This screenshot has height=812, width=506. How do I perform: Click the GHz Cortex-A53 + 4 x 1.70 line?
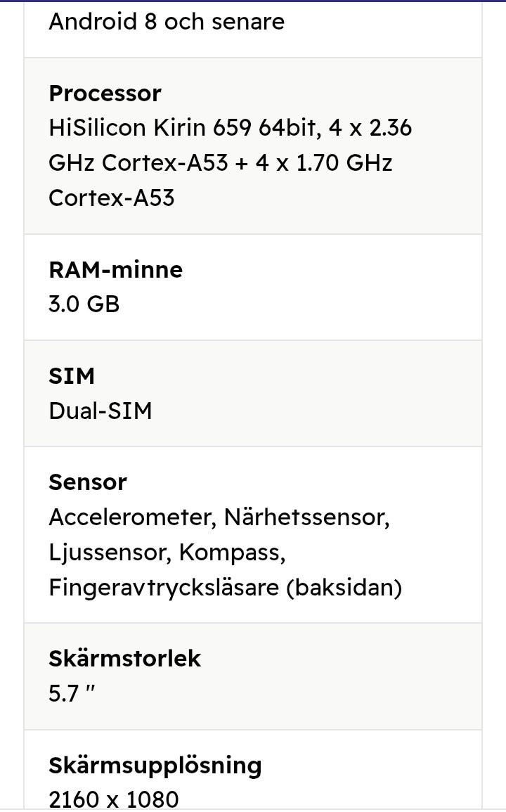pos(220,163)
